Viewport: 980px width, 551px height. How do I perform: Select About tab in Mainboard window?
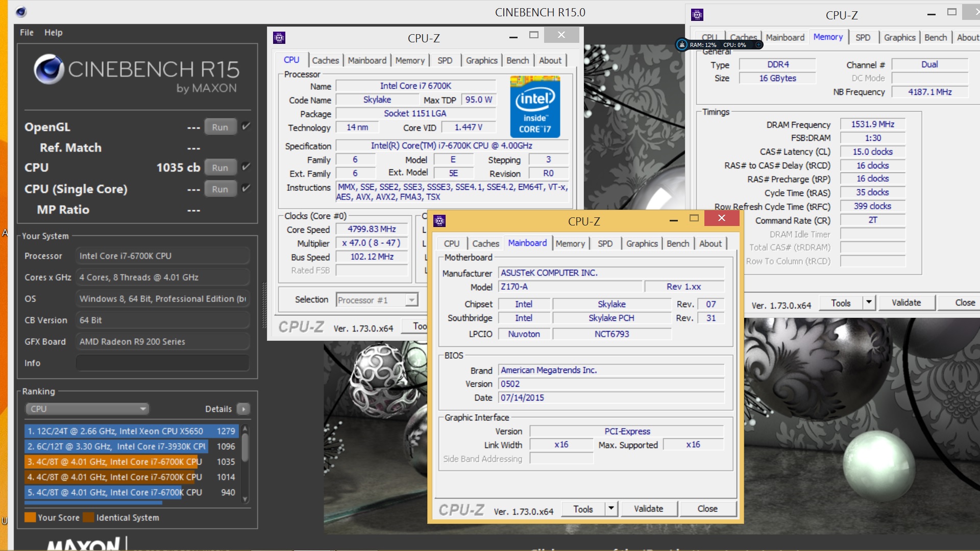[710, 244]
